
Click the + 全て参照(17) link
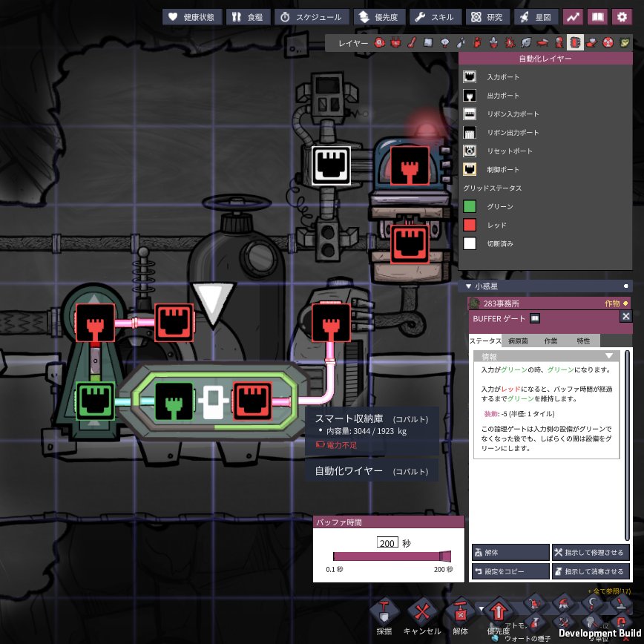click(609, 591)
